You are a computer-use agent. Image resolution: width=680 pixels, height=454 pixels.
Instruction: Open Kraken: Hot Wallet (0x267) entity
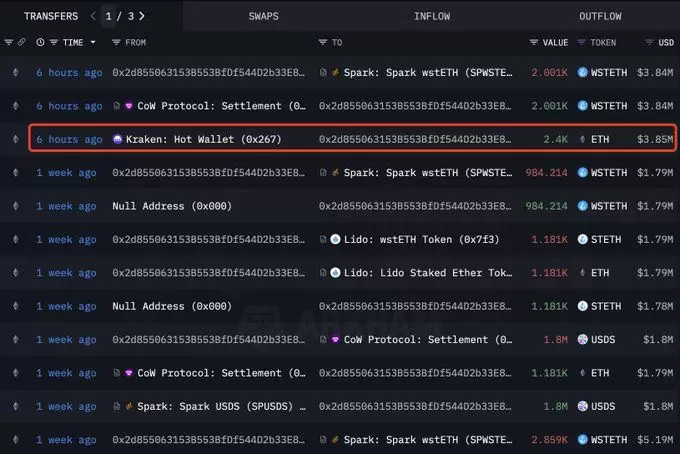(203, 139)
